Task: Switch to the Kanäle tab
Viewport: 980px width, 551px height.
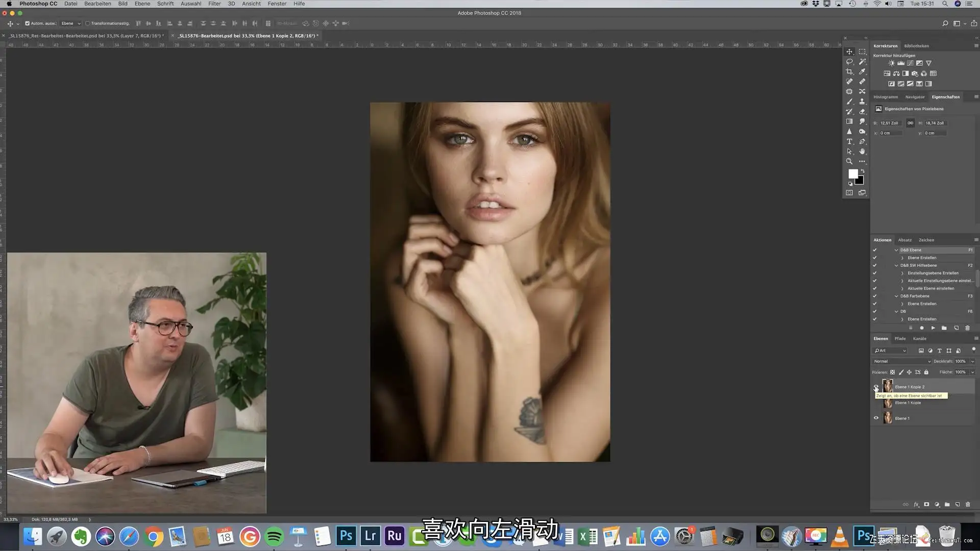Action: 919,339
